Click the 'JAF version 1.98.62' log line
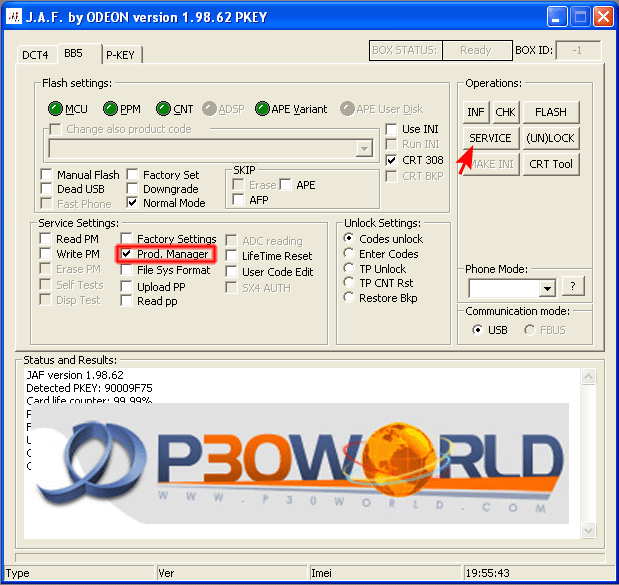This screenshot has width=619, height=585. coord(75,375)
